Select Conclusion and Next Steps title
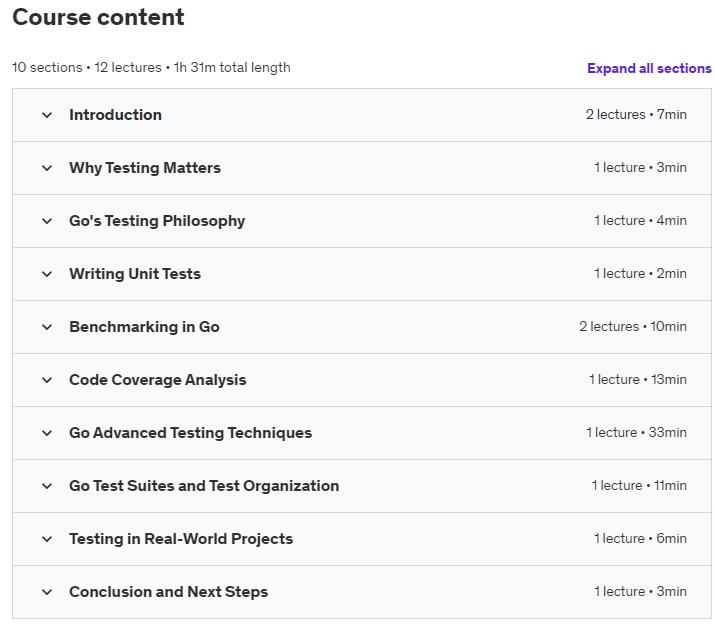This screenshot has height=624, width=715. [x=169, y=592]
